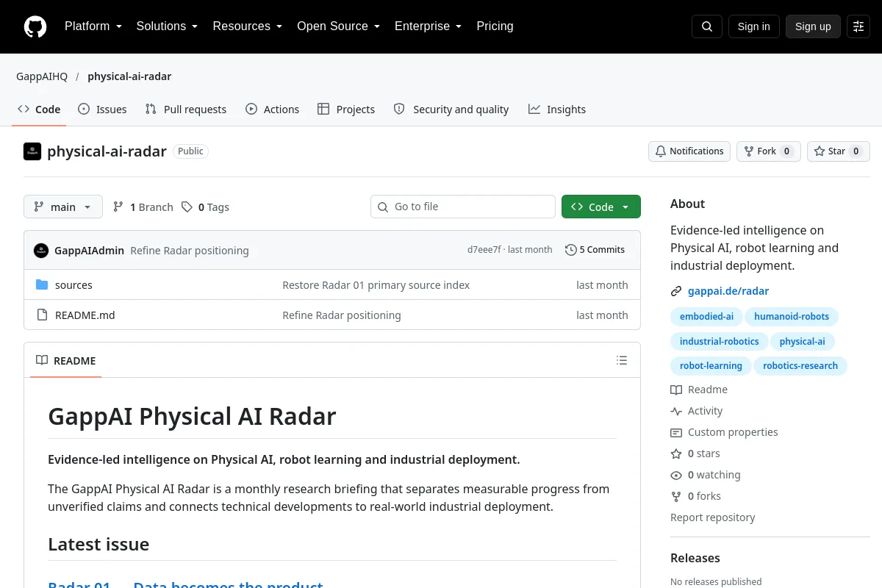Image resolution: width=882 pixels, height=588 pixels.
Task: Click the link icon beside gappai.de/radar
Action: point(676,291)
